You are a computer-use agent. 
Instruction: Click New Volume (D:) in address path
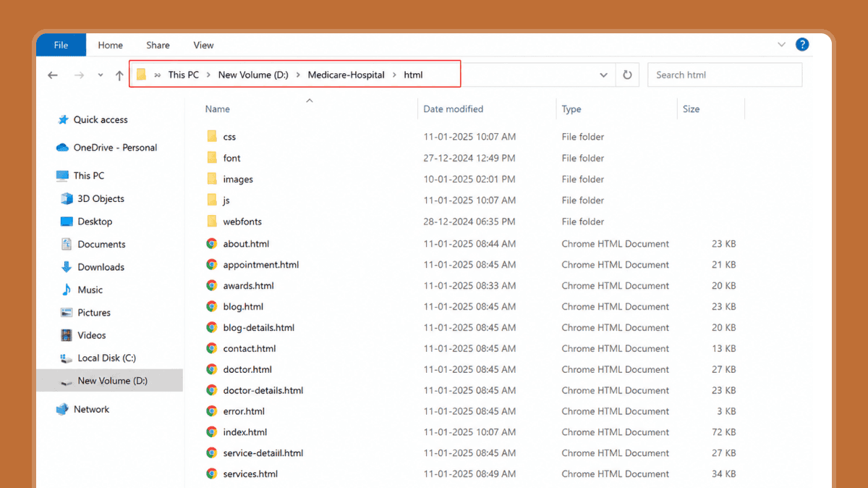[x=253, y=75]
